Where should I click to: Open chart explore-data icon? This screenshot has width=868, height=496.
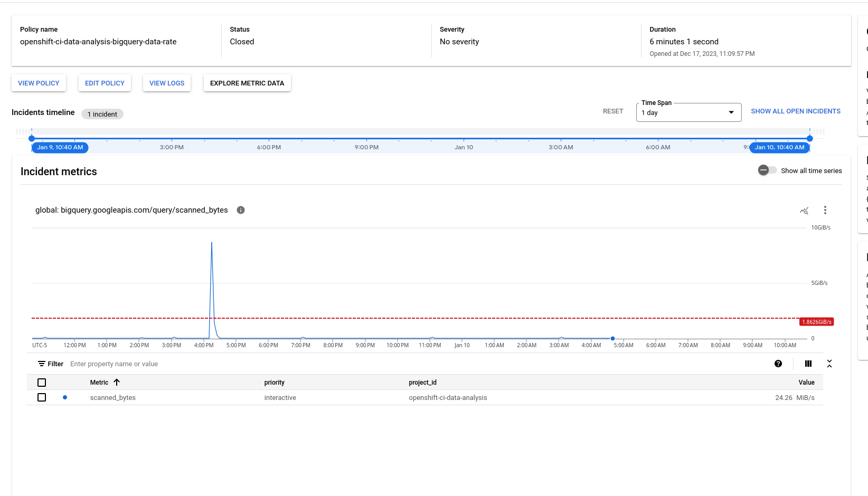coord(804,211)
